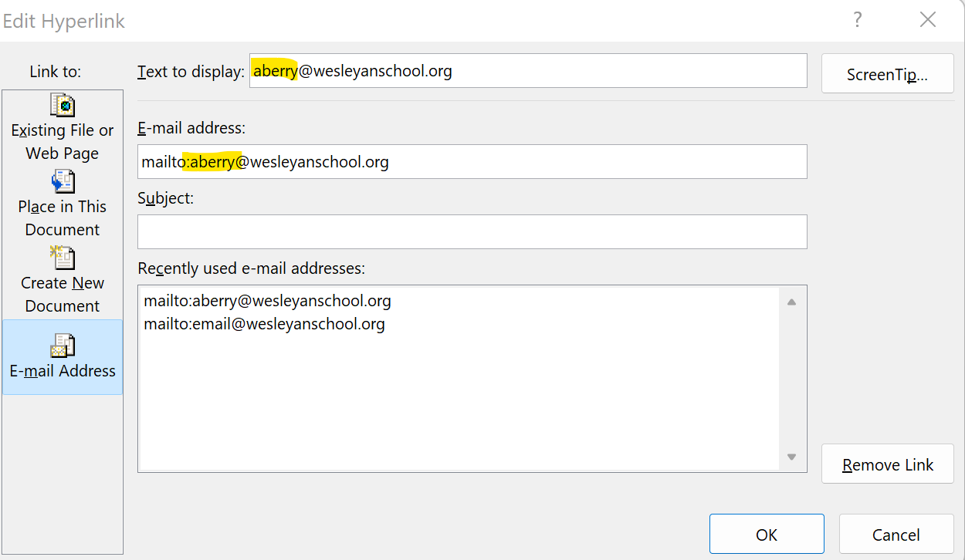The image size is (965, 560).
Task: Cancel the hyperlink edit
Action: pyautogui.click(x=896, y=534)
